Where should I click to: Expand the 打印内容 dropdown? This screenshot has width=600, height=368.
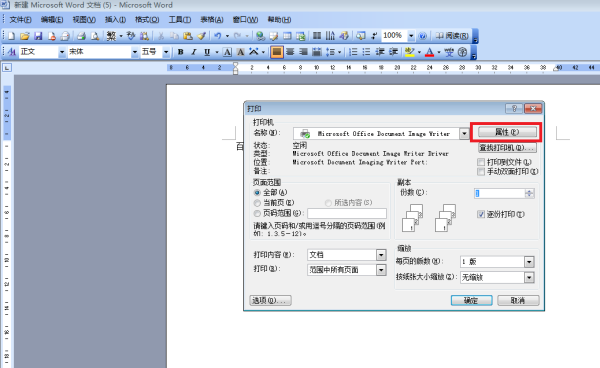tap(381, 255)
